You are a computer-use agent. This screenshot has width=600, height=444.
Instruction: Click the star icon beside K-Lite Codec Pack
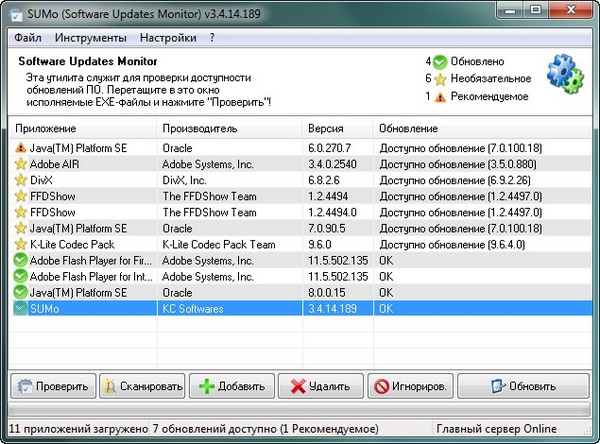[20, 245]
